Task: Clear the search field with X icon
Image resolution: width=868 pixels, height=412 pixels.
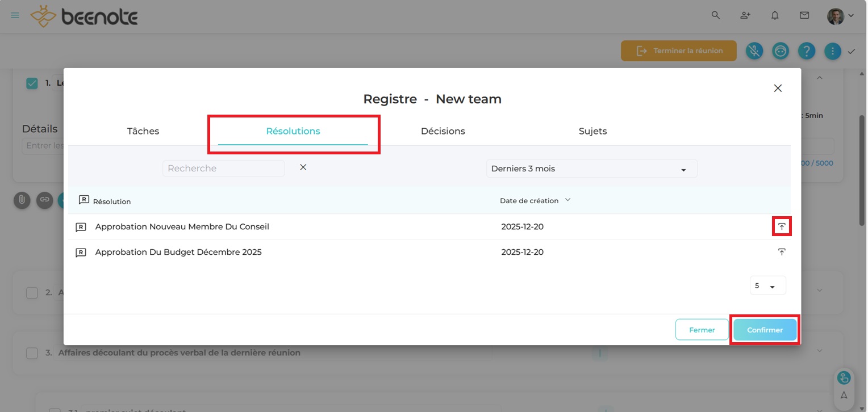Action: (303, 167)
